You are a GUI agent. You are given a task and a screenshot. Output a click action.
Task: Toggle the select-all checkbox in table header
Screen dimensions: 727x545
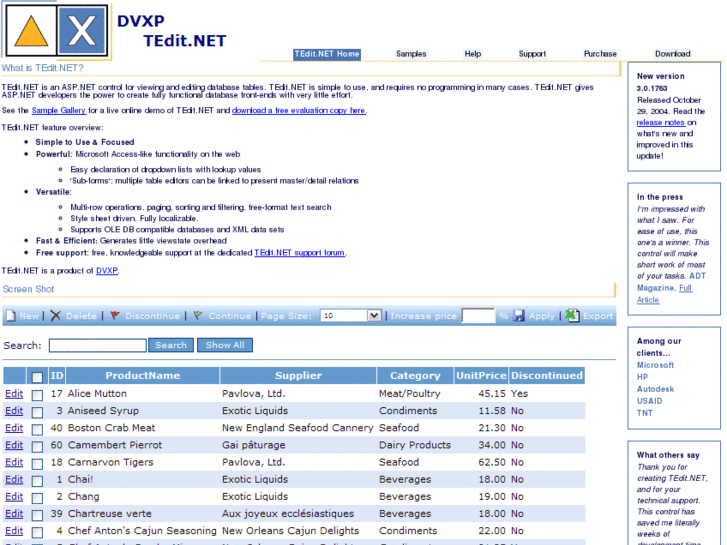click(x=37, y=377)
